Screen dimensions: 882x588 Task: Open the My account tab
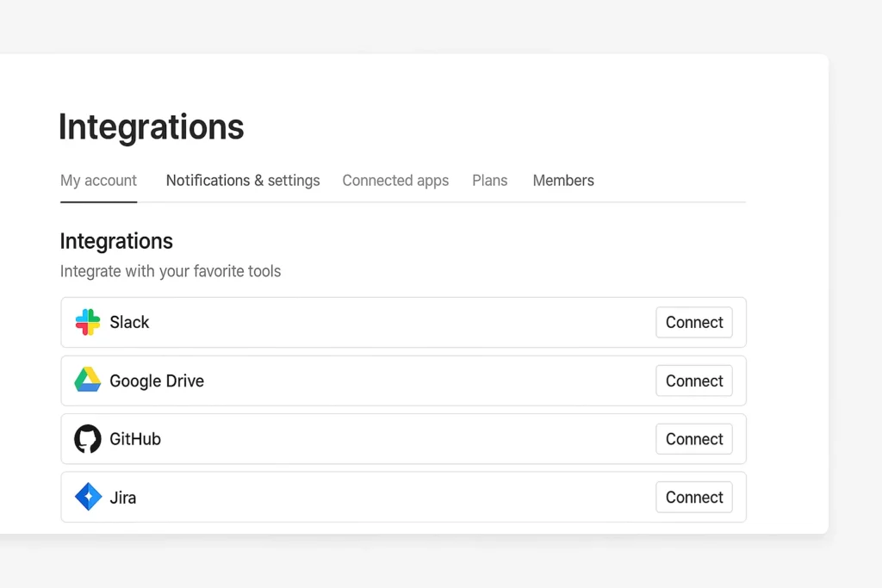[98, 181]
